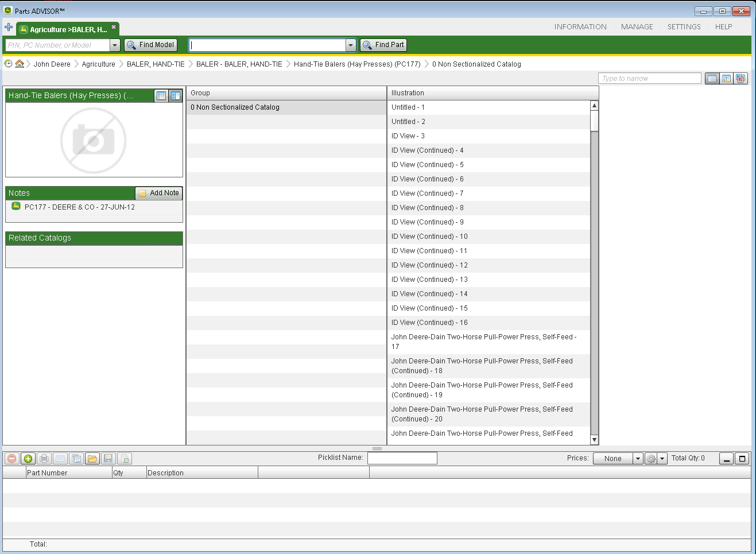Select illustration ID View (Continued) - 16
This screenshot has height=554, width=756.
point(489,323)
